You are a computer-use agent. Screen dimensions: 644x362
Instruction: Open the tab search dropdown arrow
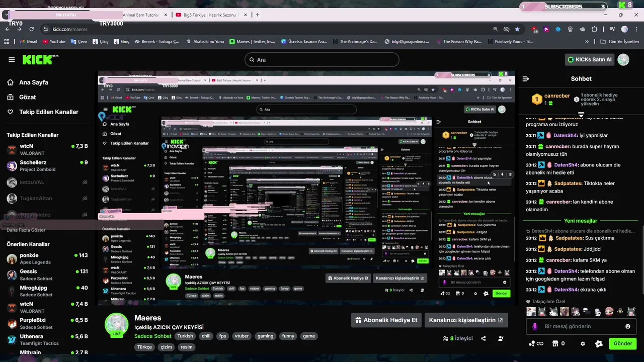coord(6,15)
